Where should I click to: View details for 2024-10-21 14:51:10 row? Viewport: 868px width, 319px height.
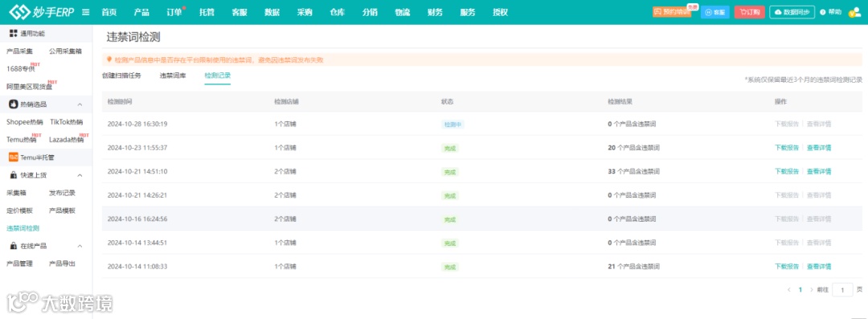(819, 172)
